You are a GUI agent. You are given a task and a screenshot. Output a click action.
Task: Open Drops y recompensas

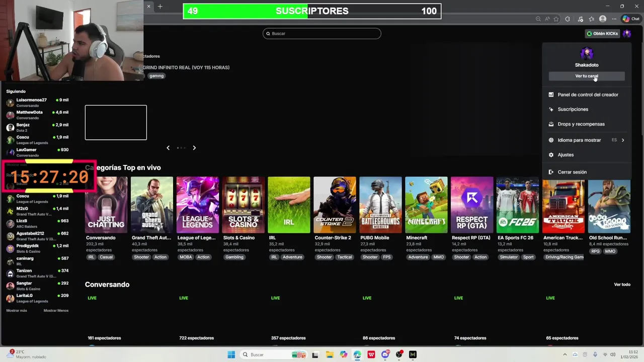tap(587, 124)
